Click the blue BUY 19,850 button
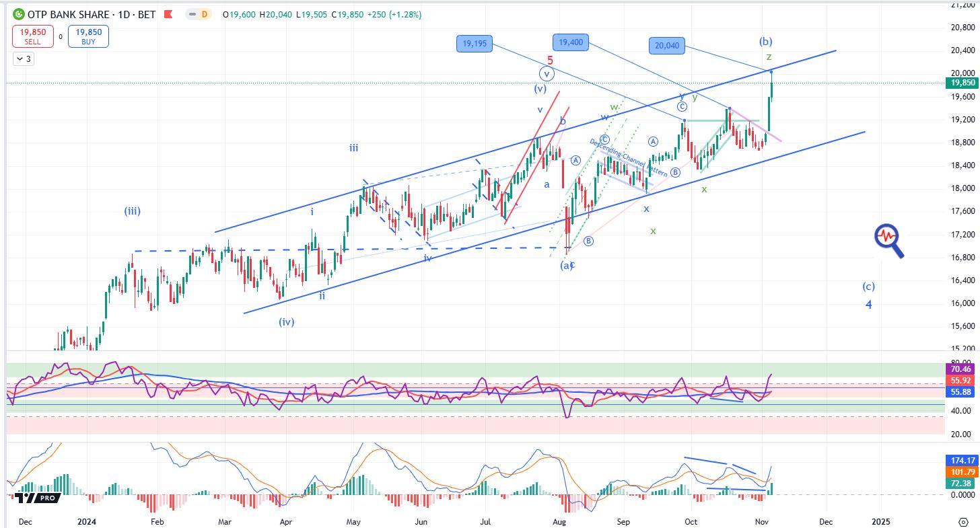The image size is (980, 528). [x=88, y=36]
